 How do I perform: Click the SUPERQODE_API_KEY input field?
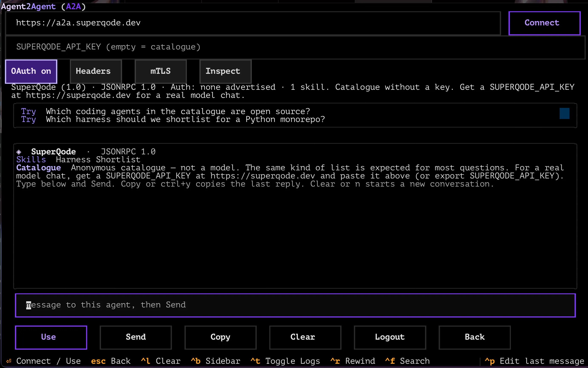click(295, 47)
